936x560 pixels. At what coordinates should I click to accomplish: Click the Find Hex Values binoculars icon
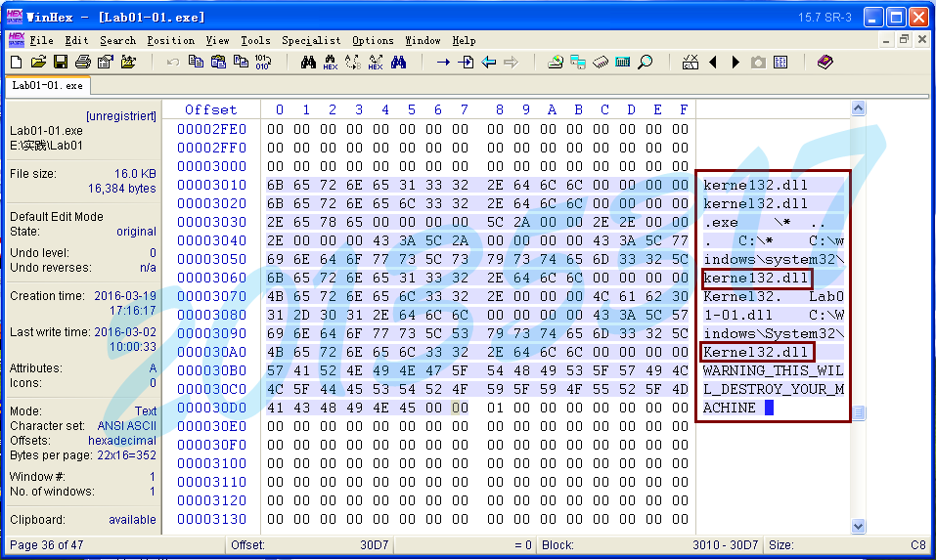point(331,62)
